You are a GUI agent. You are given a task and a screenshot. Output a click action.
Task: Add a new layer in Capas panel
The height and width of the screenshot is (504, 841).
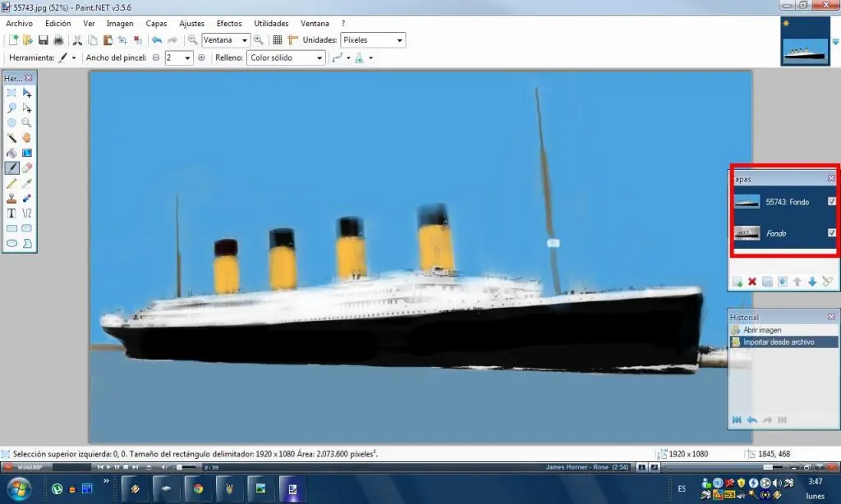click(x=738, y=282)
